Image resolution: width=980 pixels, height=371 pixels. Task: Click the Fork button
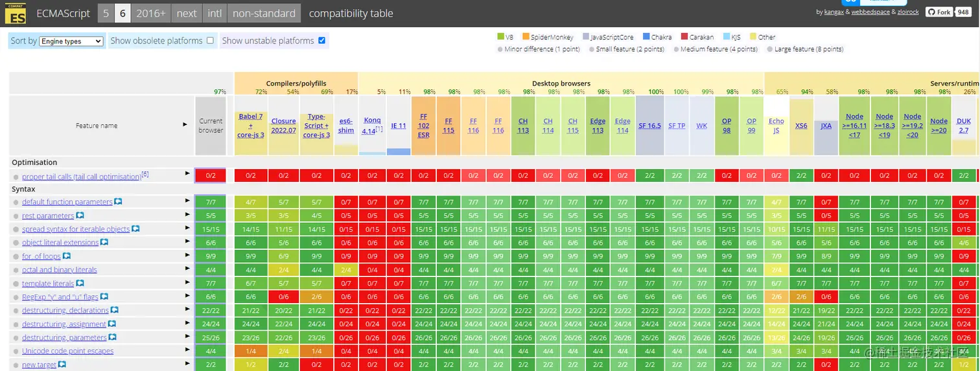tap(939, 12)
